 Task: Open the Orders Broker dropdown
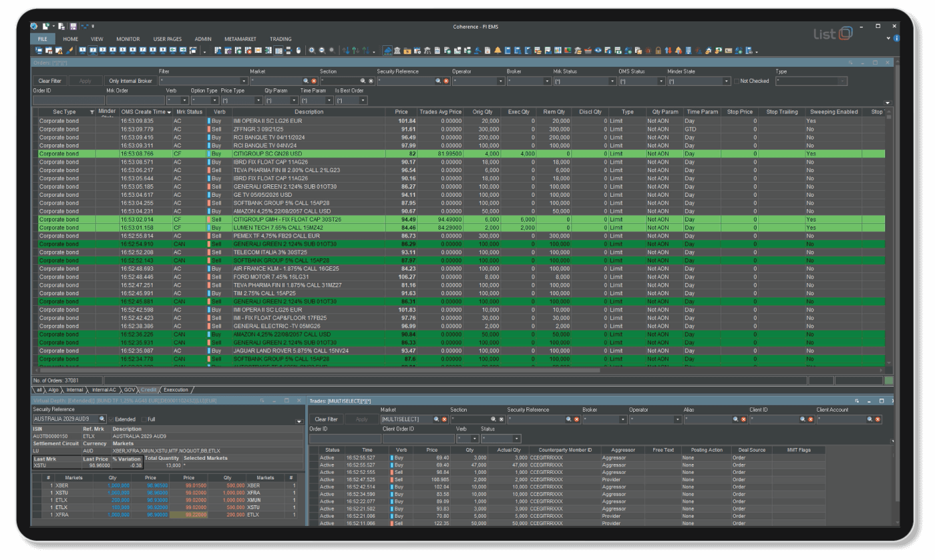tap(548, 81)
